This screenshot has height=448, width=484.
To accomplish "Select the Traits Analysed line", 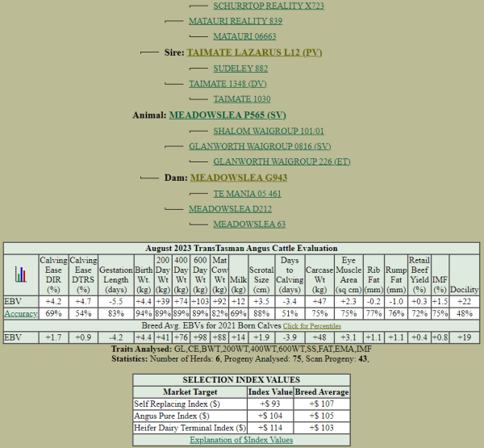I will (241, 350).
